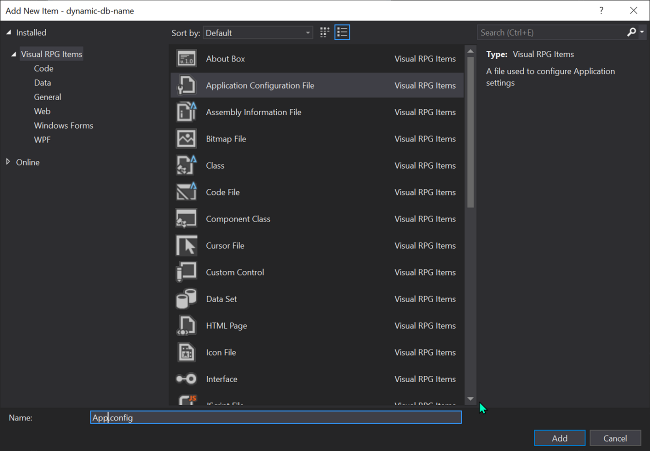Click the Name input field

coord(275,417)
